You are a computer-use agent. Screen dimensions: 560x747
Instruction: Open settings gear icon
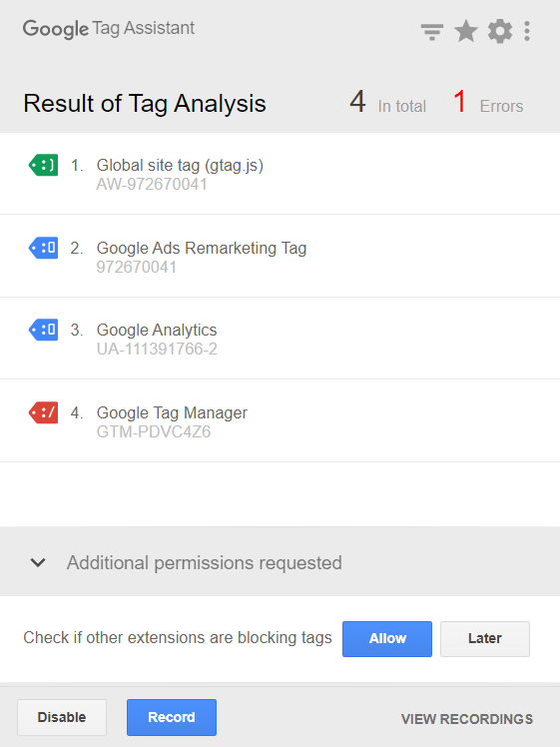pos(500,31)
